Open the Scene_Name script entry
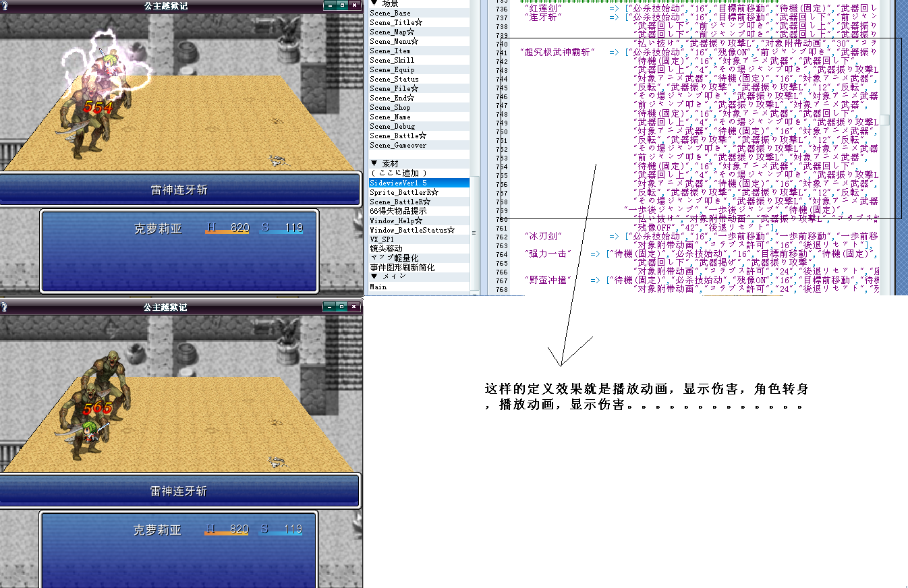The width and height of the screenshot is (908, 588). pos(419,117)
